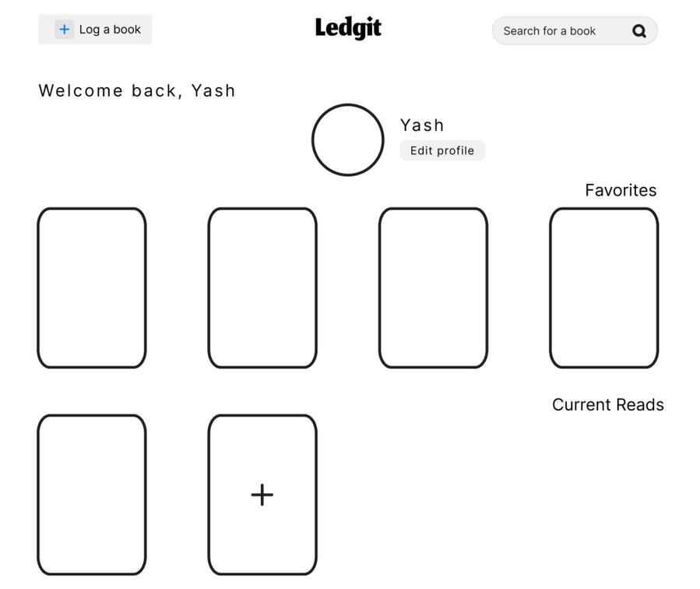The width and height of the screenshot is (700, 589).
Task: Click the Edit profile button
Action: [442, 150]
